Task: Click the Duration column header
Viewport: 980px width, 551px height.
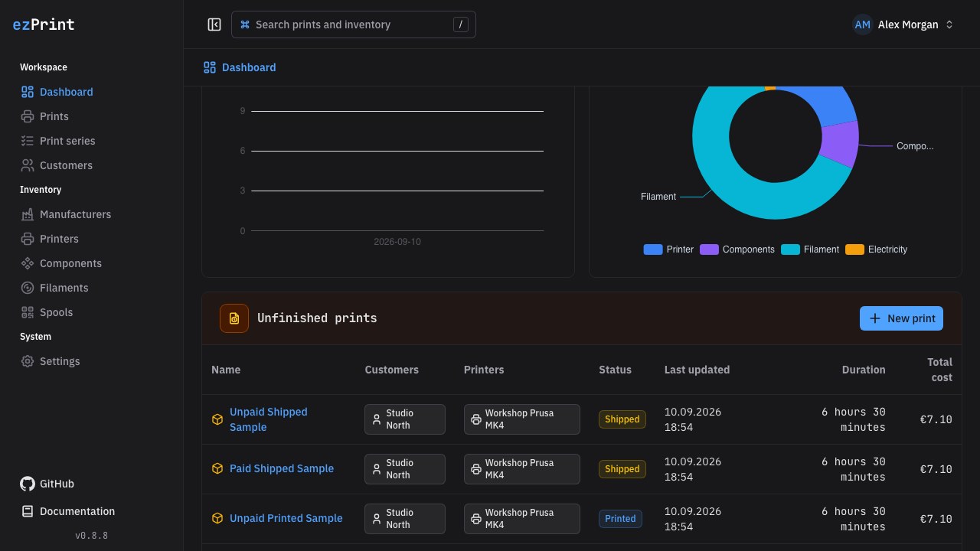Action: pos(864,370)
